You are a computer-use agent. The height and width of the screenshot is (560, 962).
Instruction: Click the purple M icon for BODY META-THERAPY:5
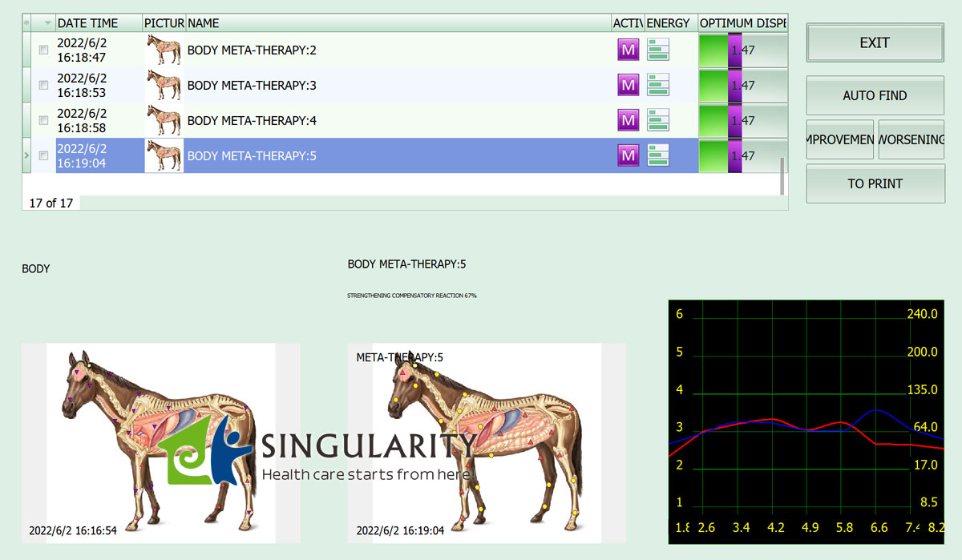pyautogui.click(x=629, y=155)
